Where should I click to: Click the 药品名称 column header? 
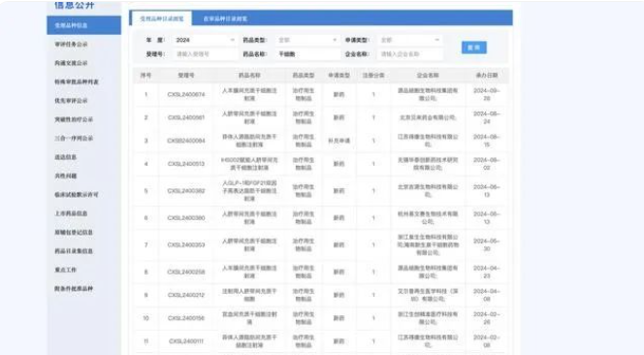(x=249, y=76)
